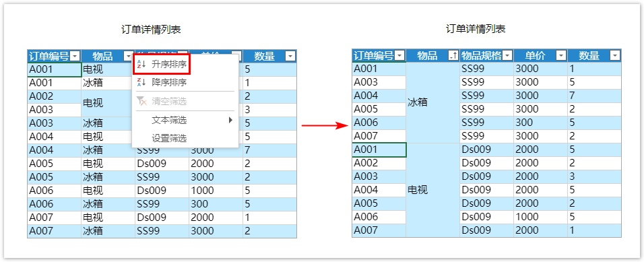The width and height of the screenshot is (644, 262).
Task: Click the clear filter funnel icon
Action: (141, 101)
